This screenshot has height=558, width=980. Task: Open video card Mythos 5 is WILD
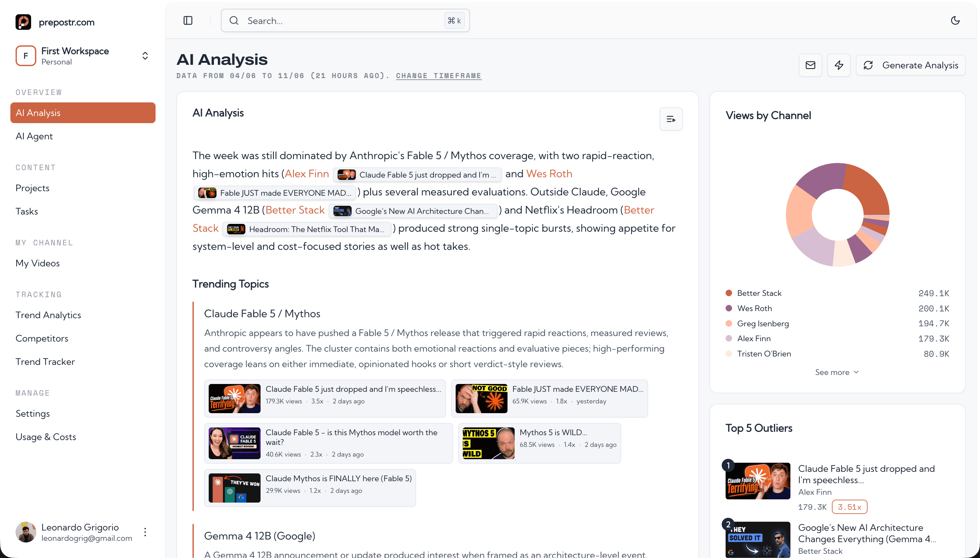pyautogui.click(x=539, y=443)
